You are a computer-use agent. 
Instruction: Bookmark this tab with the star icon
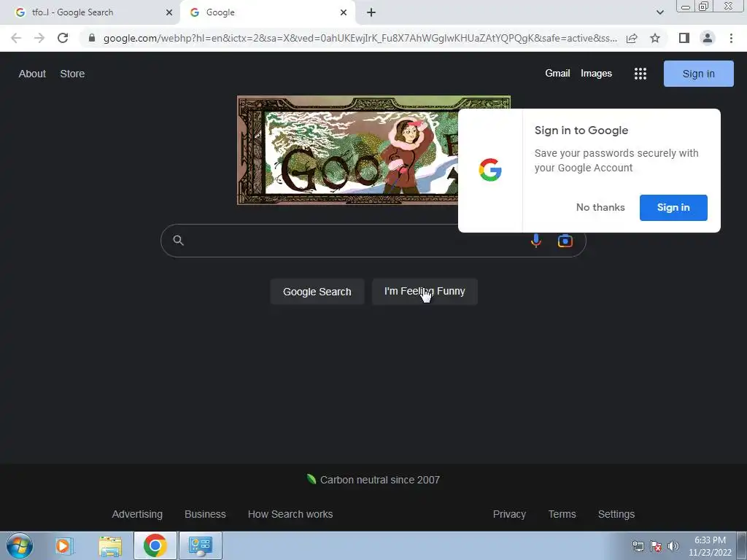655,38
